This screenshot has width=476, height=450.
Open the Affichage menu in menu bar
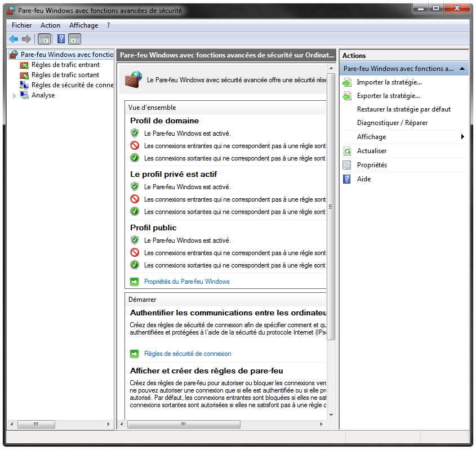point(84,25)
